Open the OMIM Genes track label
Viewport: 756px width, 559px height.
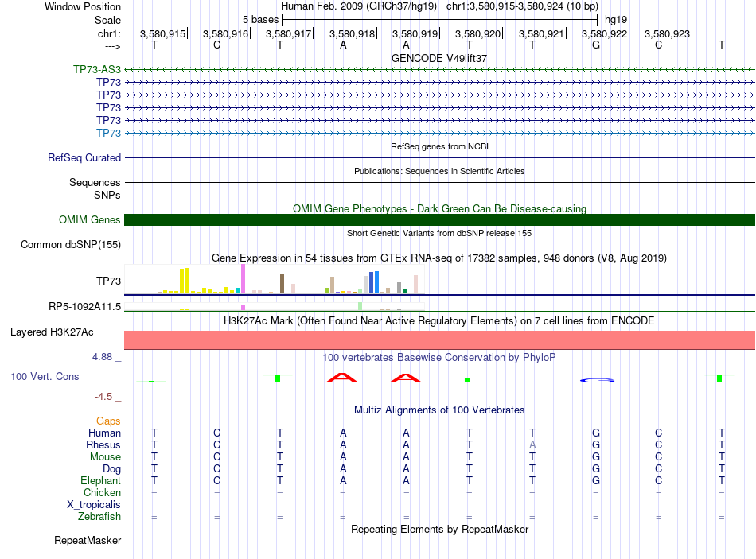90,219
